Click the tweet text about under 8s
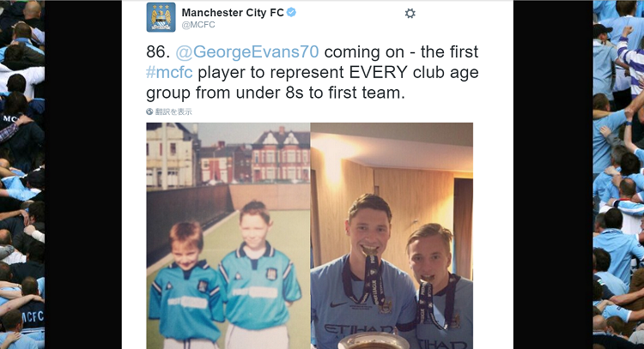The image size is (644, 349). (x=313, y=72)
